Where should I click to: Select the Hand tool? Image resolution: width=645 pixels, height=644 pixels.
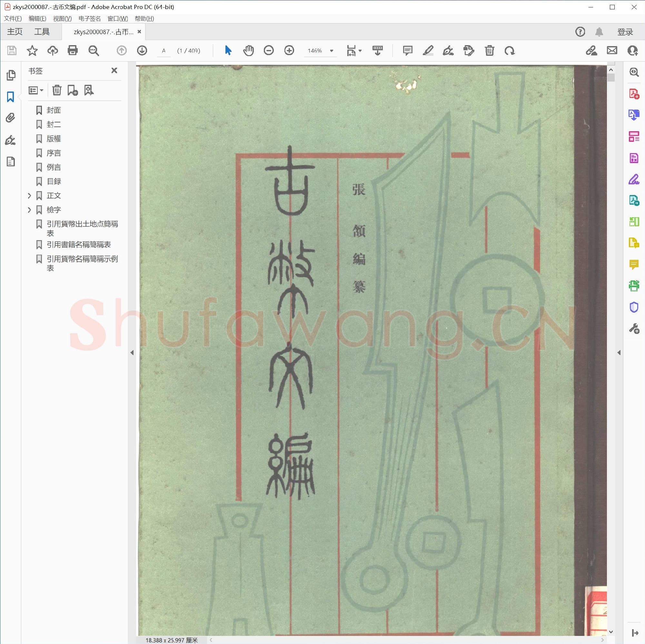[248, 51]
